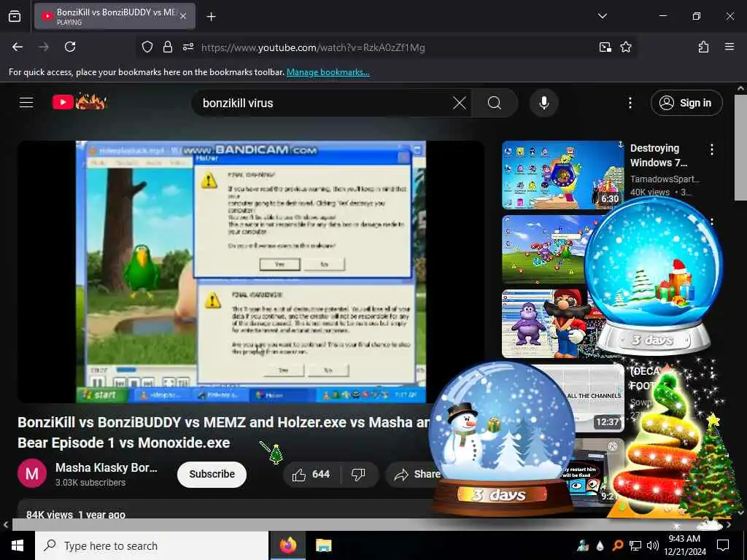This screenshot has height=560, width=747.
Task: Open YouTube settings three-dot menu
Action: [x=630, y=103]
